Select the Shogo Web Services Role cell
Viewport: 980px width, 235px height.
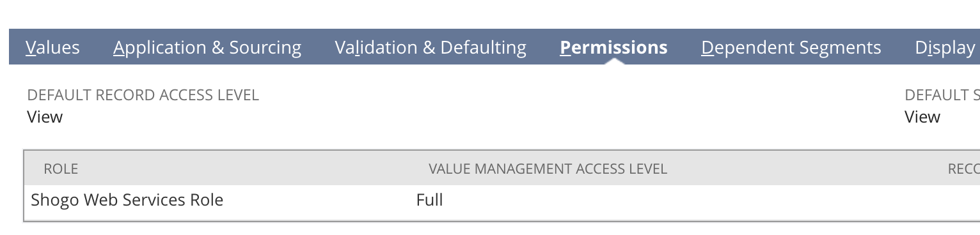pos(127,200)
